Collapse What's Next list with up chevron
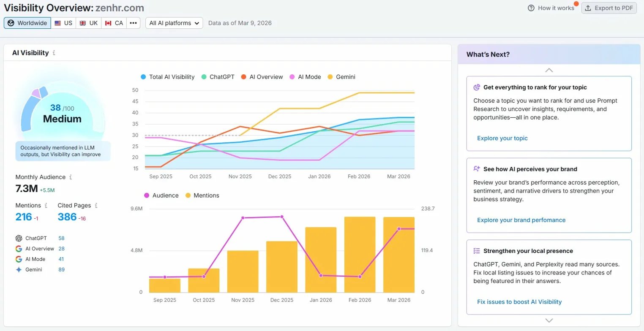The height and width of the screenshot is (331, 644). (x=549, y=70)
